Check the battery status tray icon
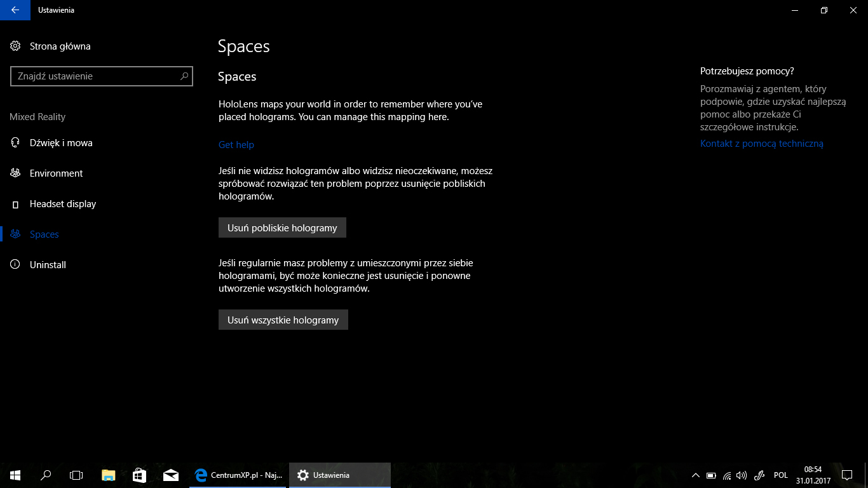 [711, 475]
